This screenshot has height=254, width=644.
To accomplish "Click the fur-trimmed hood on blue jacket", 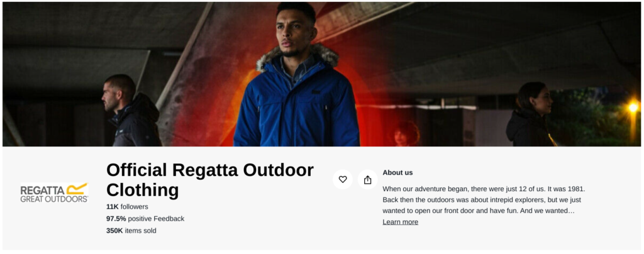I will coord(297,57).
